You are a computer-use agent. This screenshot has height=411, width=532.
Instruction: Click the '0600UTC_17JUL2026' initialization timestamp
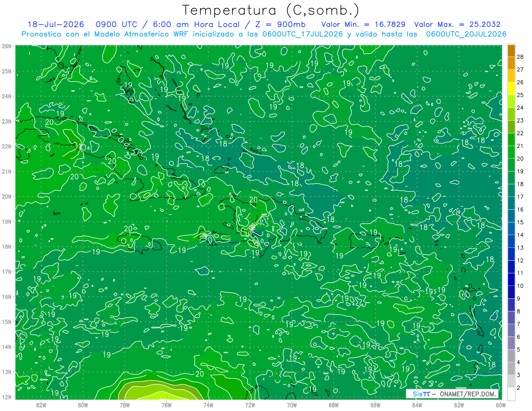302,34
